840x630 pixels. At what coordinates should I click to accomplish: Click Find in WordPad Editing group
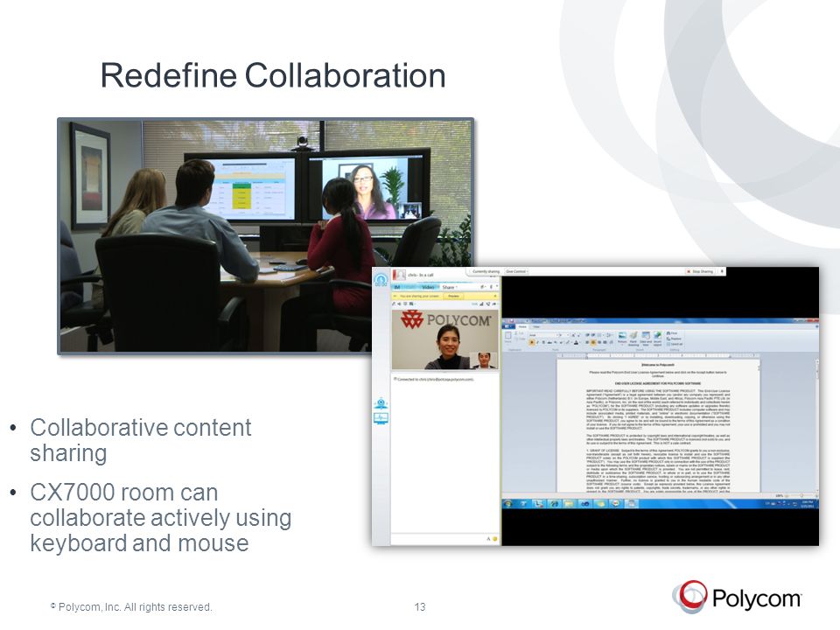pos(672,333)
